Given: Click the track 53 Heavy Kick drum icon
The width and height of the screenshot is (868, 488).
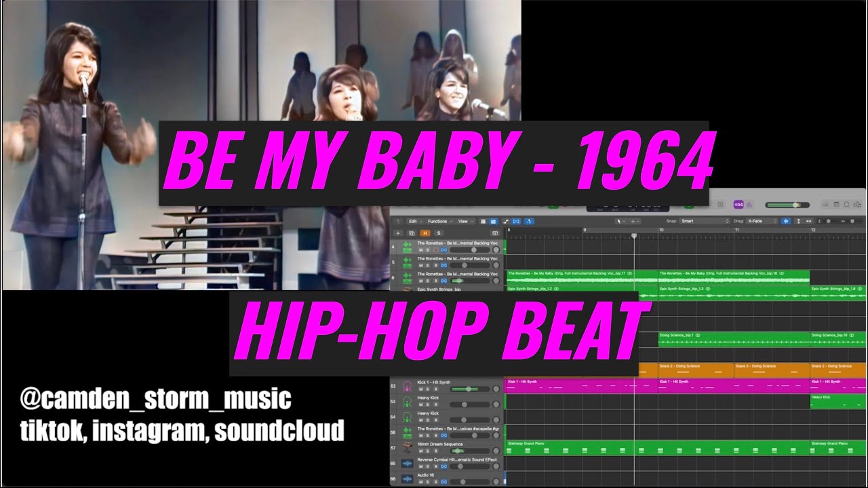Looking at the screenshot, I should point(407,402).
